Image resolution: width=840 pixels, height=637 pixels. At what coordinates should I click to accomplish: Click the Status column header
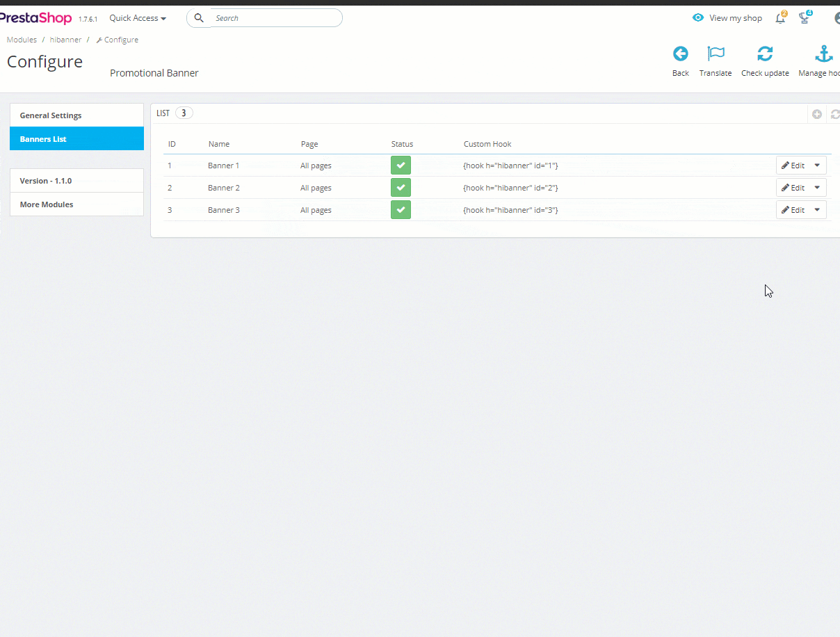pyautogui.click(x=402, y=144)
